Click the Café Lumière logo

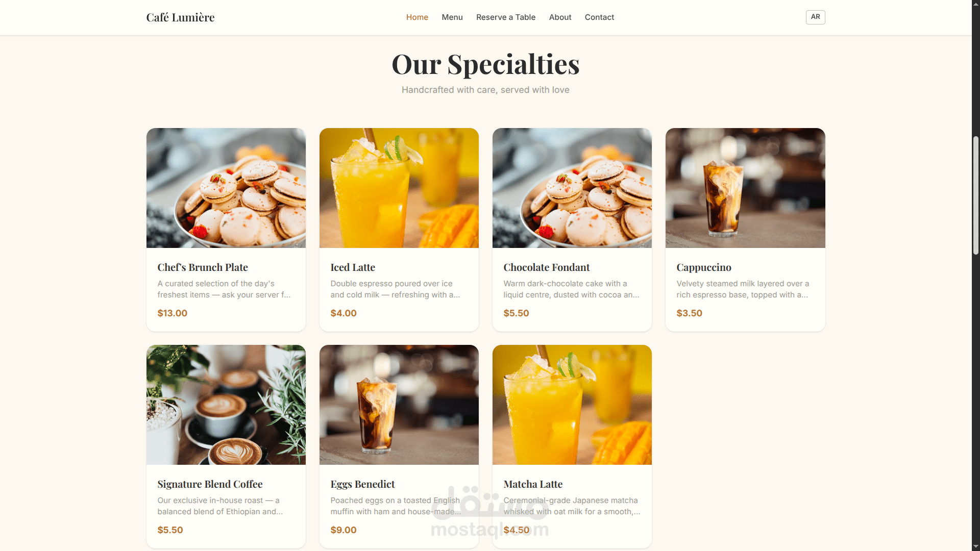coord(180,17)
